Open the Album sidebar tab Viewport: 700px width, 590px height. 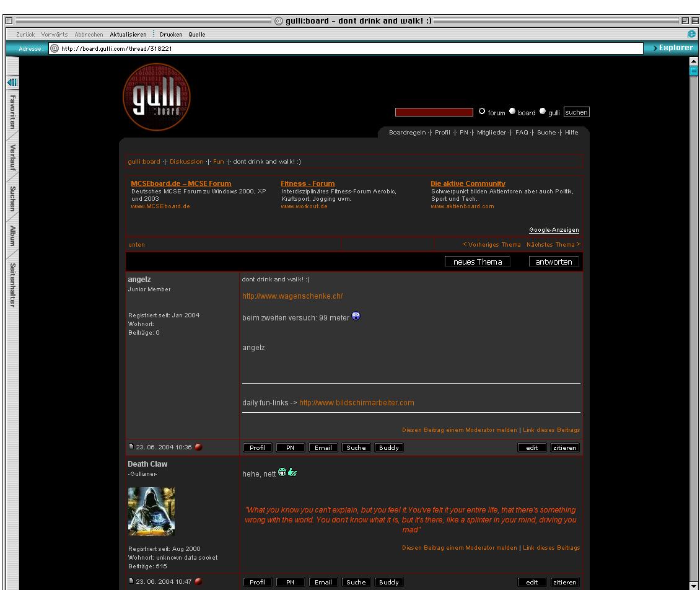[12, 236]
